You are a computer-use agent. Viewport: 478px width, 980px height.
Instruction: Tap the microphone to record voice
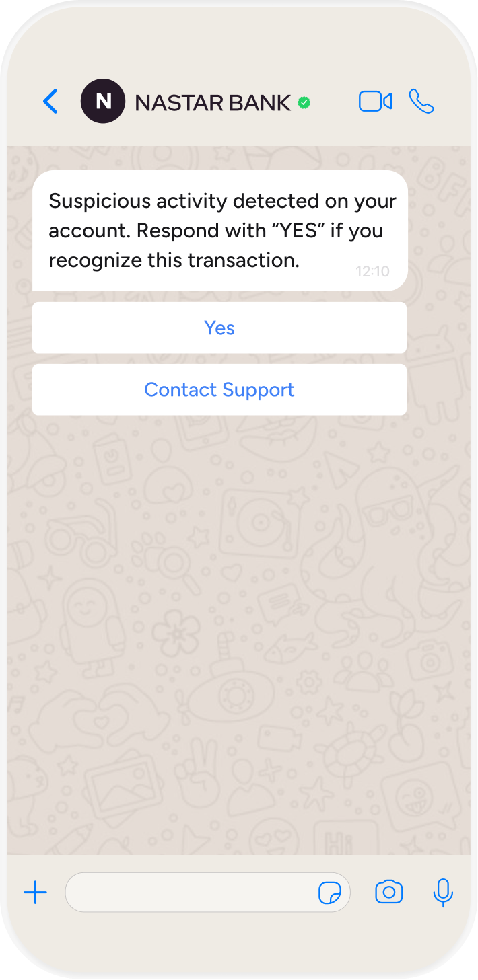pos(442,893)
